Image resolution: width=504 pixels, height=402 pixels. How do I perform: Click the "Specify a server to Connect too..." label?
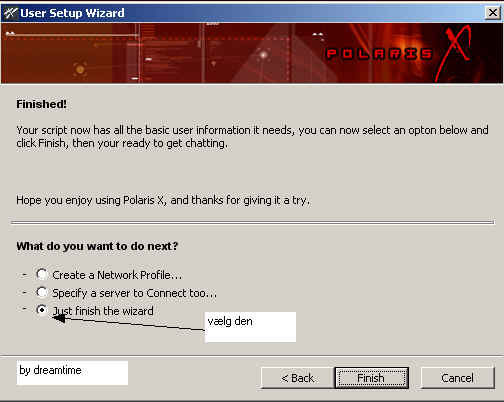134,293
